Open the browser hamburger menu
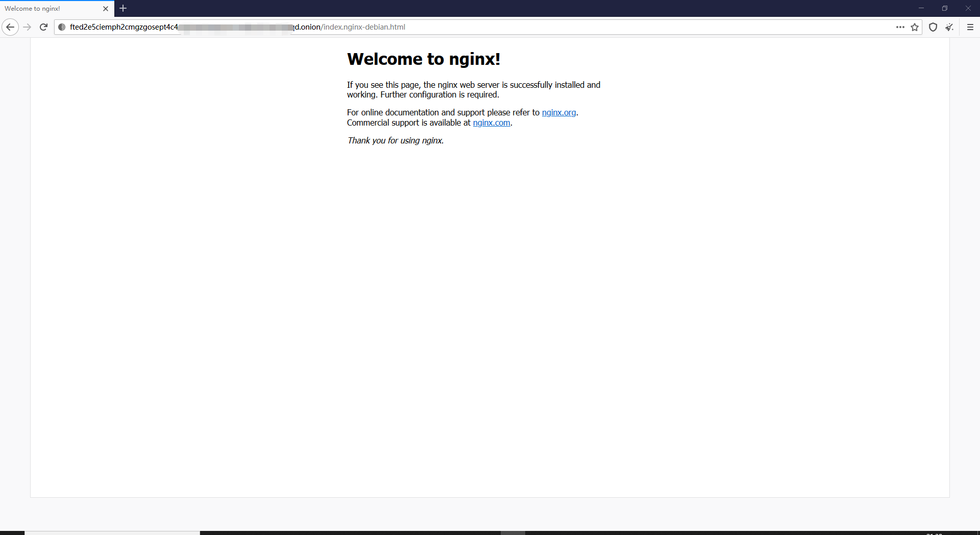This screenshot has height=535, width=980. pyautogui.click(x=970, y=27)
